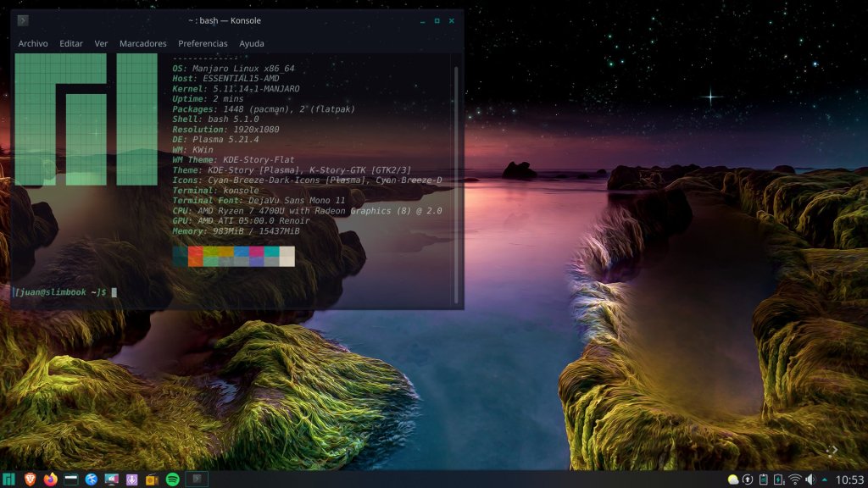Click the 10:53 clock in the panel
The image size is (868, 488).
pyautogui.click(x=849, y=480)
